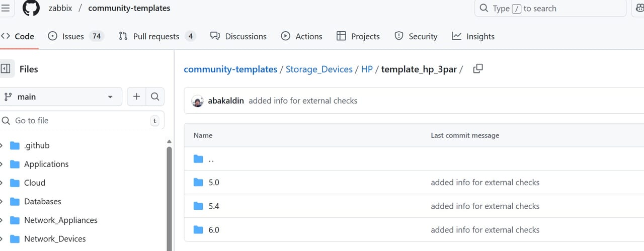Click the plus add file button

136,97
